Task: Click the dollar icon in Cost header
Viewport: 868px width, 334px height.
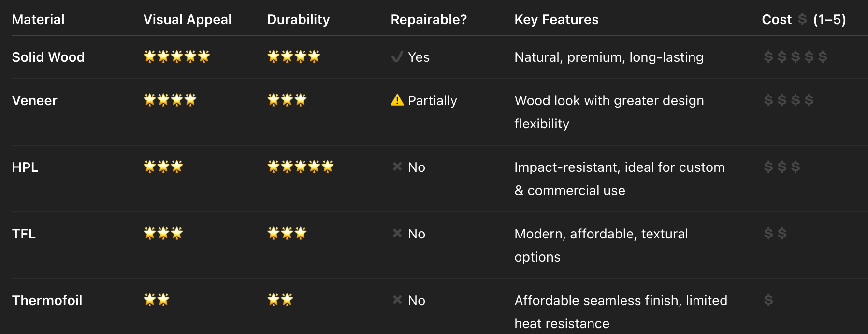Action: click(x=802, y=19)
